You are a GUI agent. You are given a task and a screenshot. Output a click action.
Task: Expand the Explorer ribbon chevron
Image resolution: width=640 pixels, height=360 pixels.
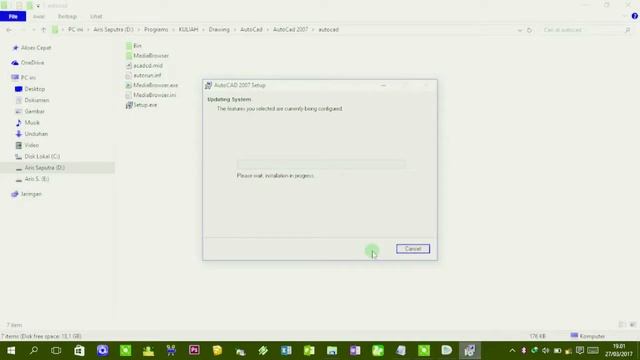click(x=625, y=16)
